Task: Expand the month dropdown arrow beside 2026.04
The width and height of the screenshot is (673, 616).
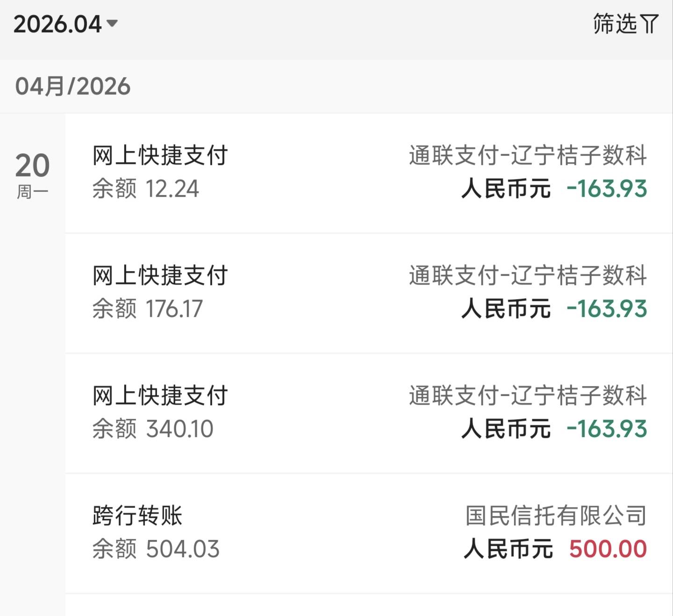Action: pos(112,23)
